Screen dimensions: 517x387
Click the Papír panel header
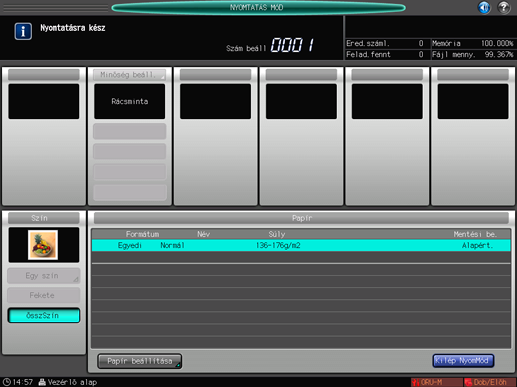(x=301, y=218)
